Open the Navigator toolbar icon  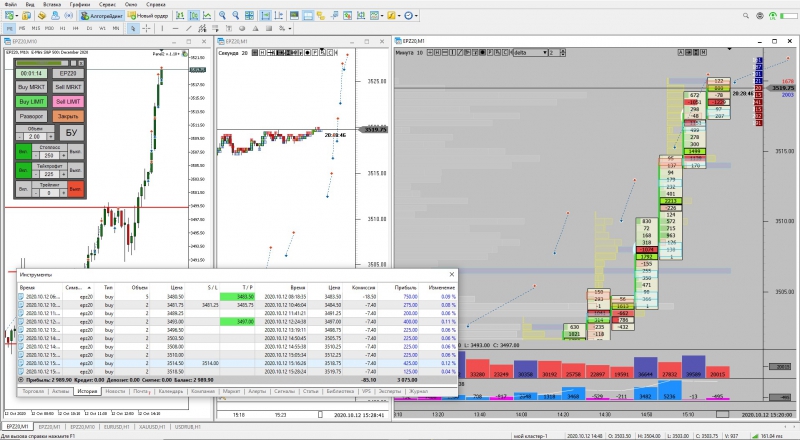(x=320, y=16)
